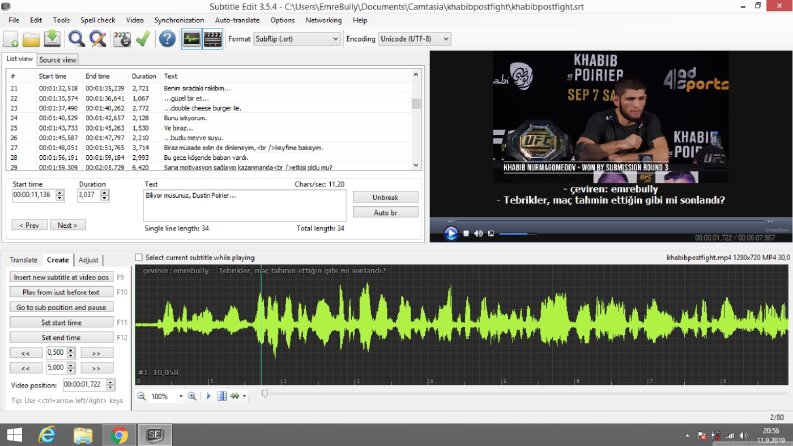Open Chrome from taskbar
This screenshot has width=793, height=446.
(119, 435)
